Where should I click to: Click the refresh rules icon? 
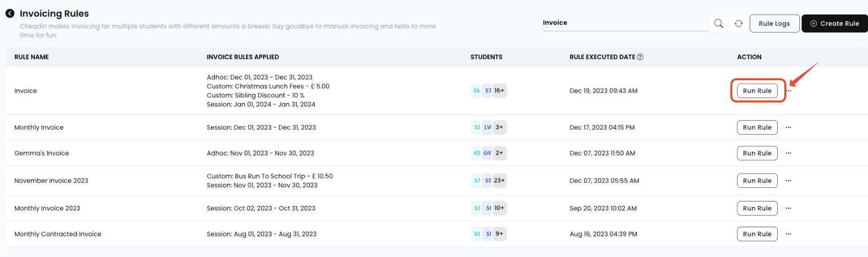738,23
